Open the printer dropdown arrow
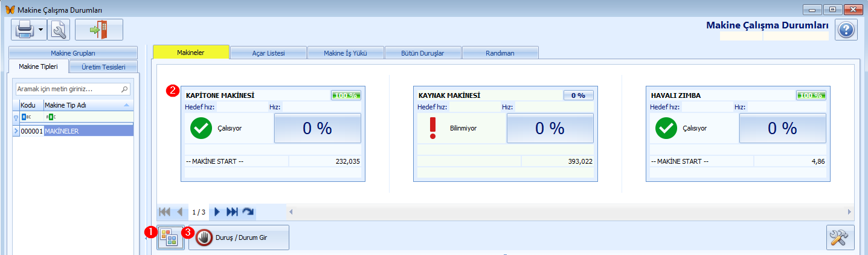The image size is (868, 255). tap(40, 29)
